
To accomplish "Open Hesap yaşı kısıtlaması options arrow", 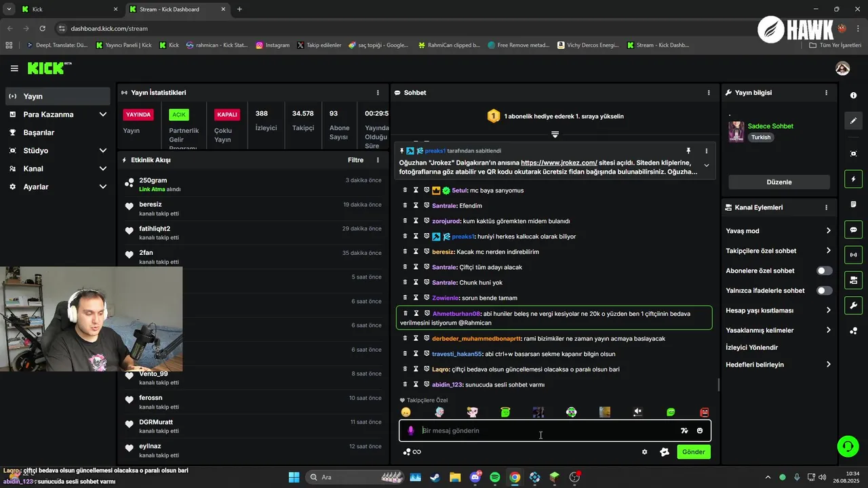I will [828, 310].
